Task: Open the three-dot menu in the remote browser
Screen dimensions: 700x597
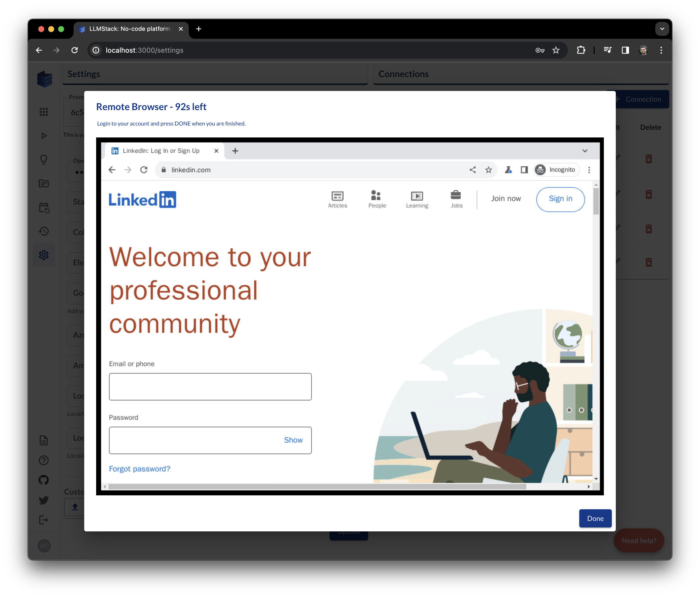Action: (589, 170)
